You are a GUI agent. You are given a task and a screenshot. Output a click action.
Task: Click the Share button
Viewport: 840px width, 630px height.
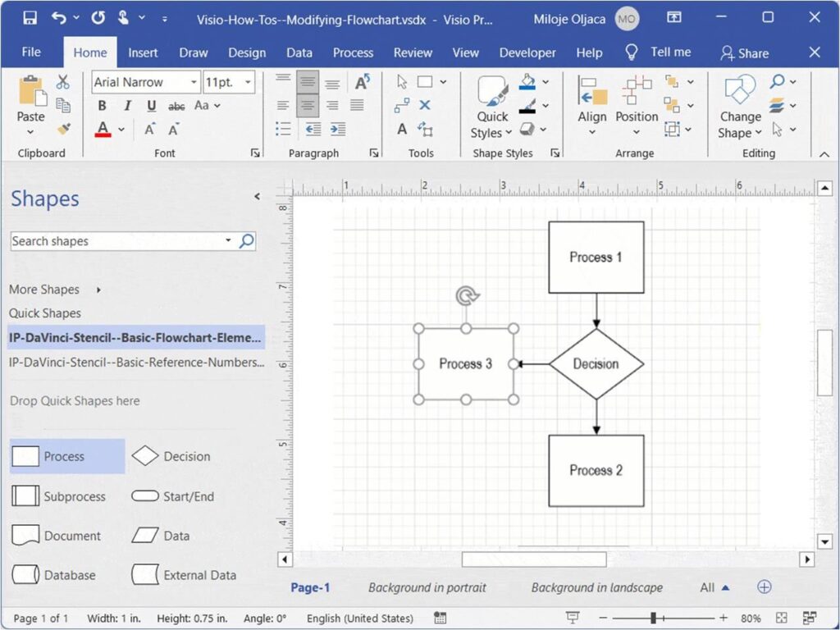tap(745, 52)
